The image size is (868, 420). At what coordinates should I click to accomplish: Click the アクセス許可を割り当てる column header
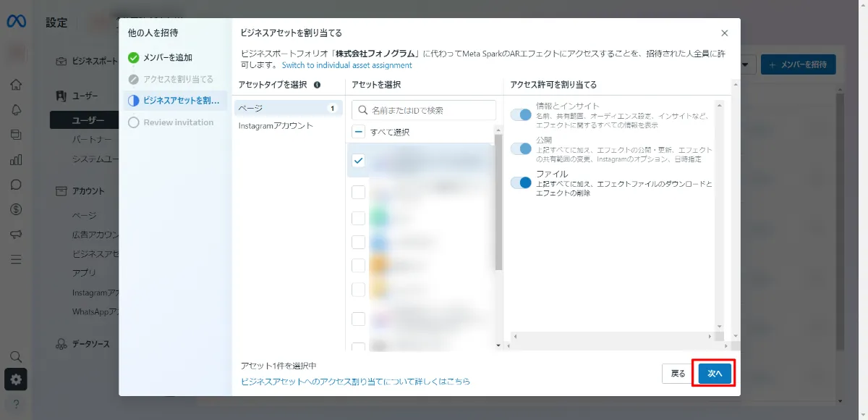coord(553,85)
